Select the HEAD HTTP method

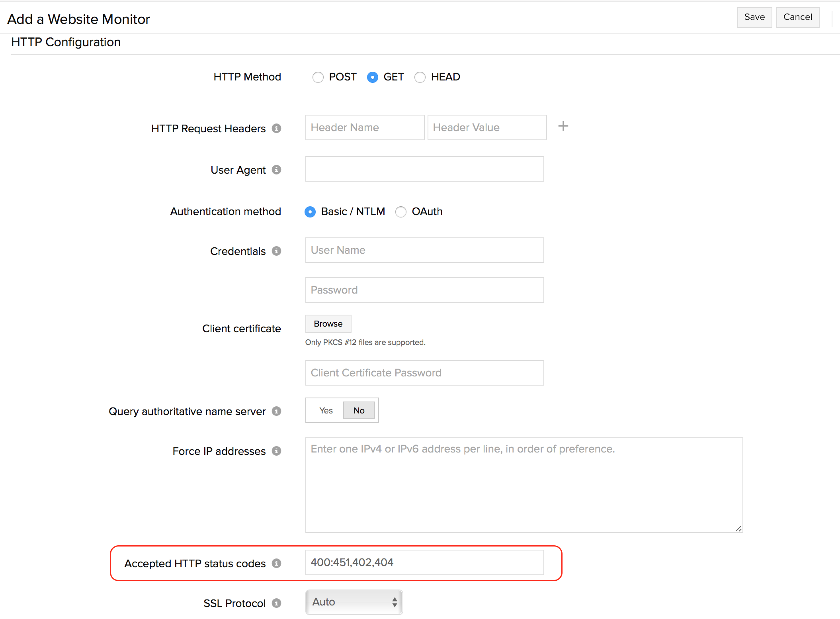(420, 77)
